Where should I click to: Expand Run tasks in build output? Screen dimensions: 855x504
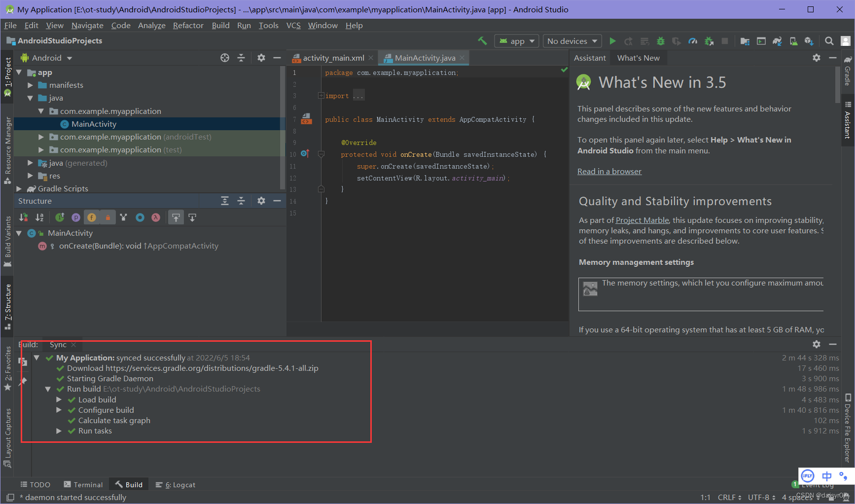click(x=59, y=431)
